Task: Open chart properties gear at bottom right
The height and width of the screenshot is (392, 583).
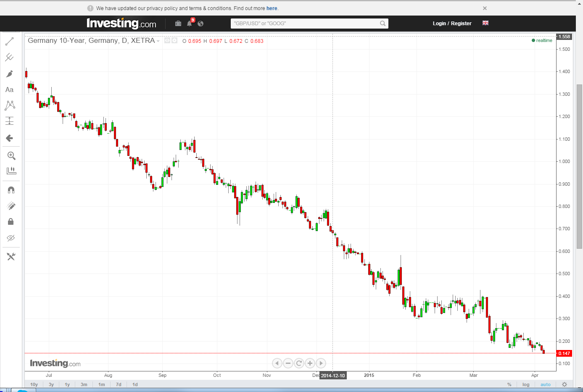Action: 565,384
